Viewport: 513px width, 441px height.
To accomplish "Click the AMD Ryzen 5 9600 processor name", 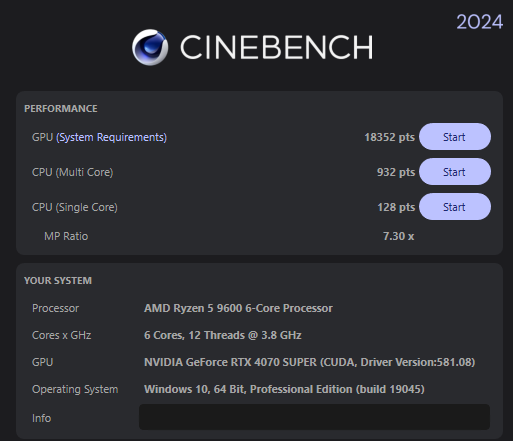I will click(238, 308).
